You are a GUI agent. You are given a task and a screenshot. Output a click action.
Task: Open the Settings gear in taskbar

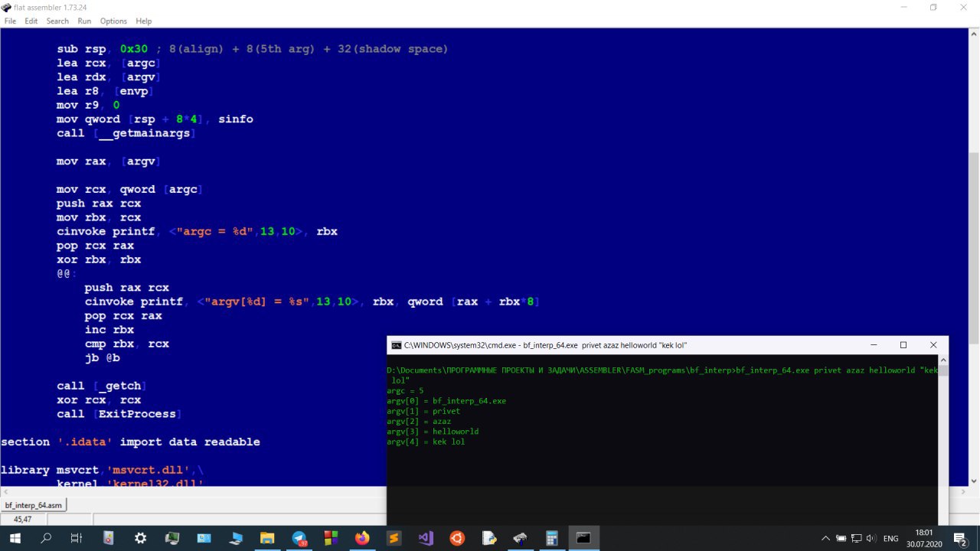pyautogui.click(x=140, y=538)
